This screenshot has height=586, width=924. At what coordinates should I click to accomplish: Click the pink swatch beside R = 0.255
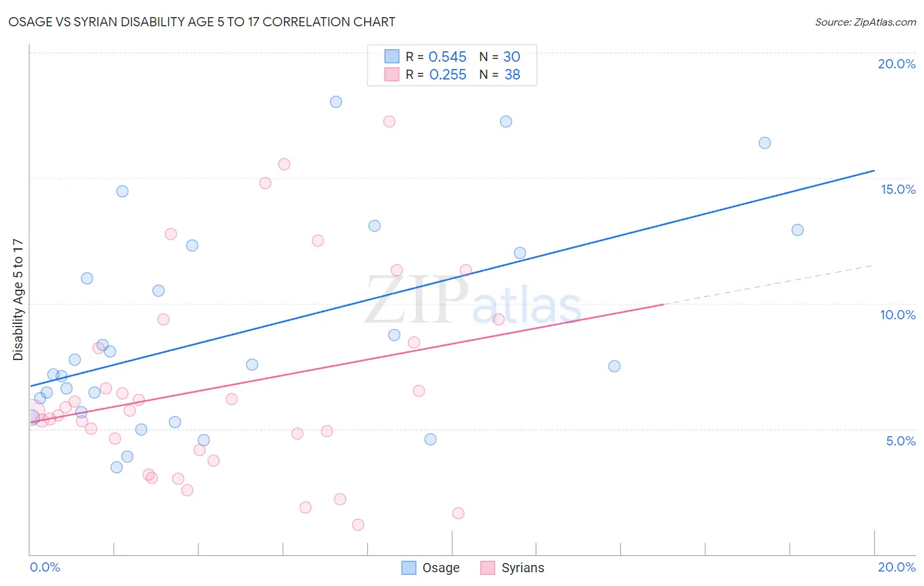pos(392,74)
